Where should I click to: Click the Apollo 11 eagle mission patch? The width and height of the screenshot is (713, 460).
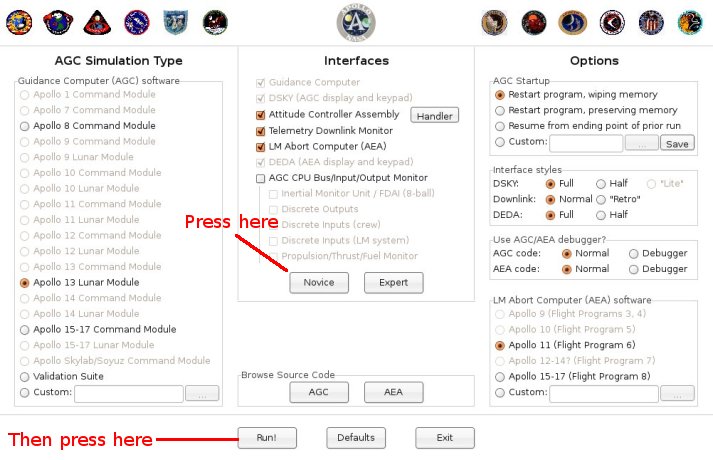[x=215, y=22]
